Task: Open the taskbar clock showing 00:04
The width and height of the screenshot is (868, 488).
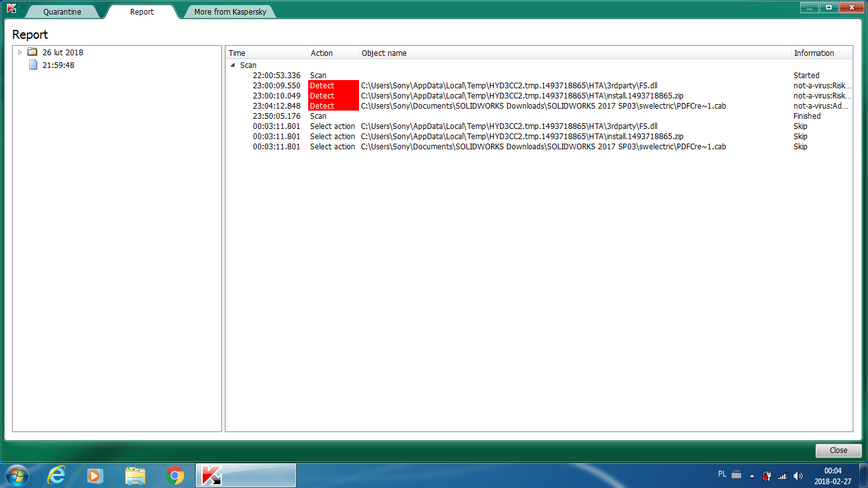Action: pos(832,475)
